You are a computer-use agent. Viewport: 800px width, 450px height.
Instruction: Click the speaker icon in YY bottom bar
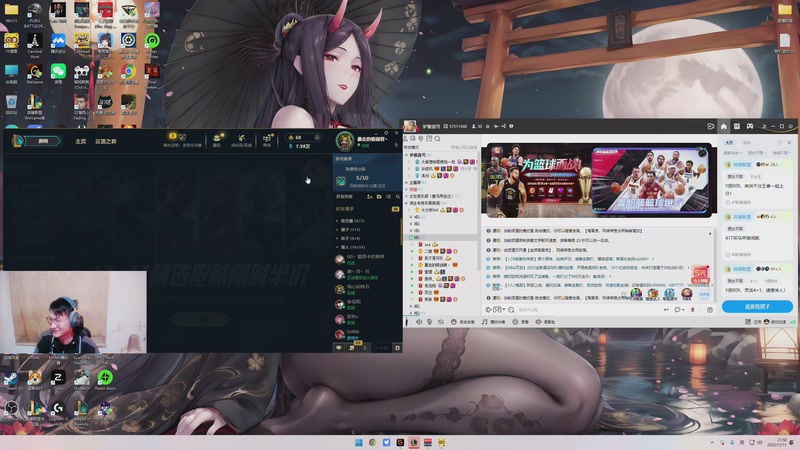tap(419, 322)
